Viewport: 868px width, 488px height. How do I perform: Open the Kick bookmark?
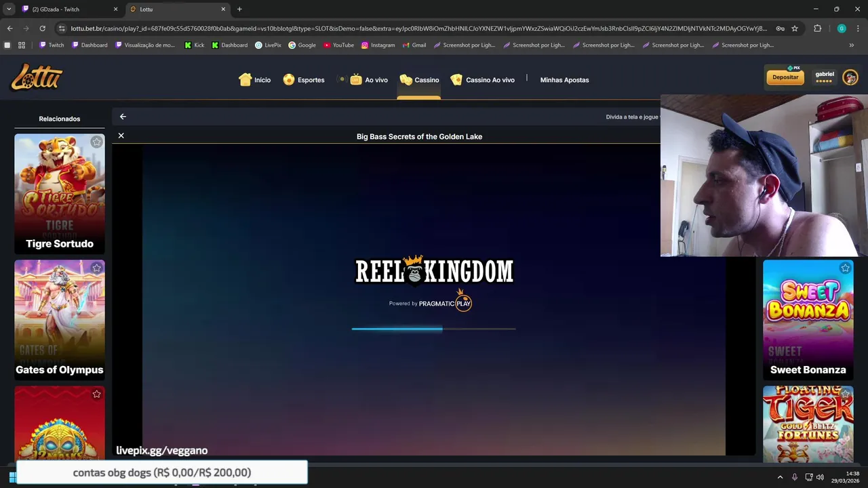click(x=195, y=45)
